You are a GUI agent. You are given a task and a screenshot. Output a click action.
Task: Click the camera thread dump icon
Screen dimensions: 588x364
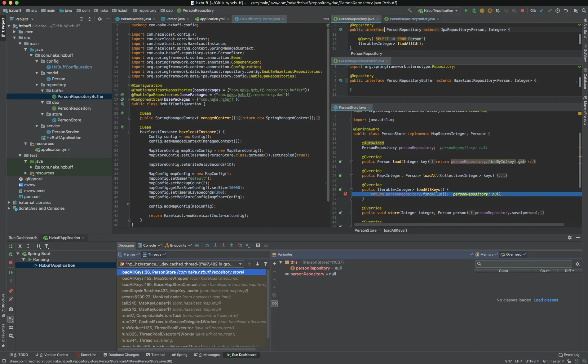pos(11,309)
